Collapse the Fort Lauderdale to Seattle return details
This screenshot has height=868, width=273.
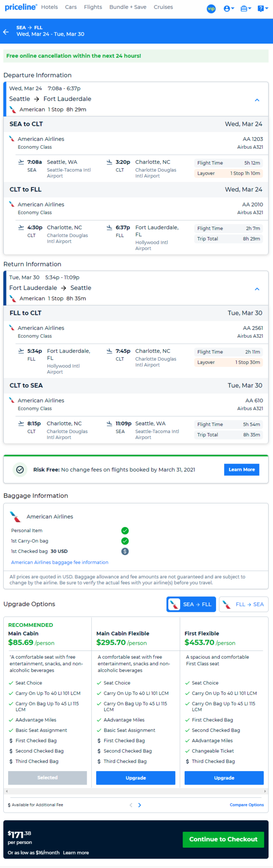click(x=257, y=289)
